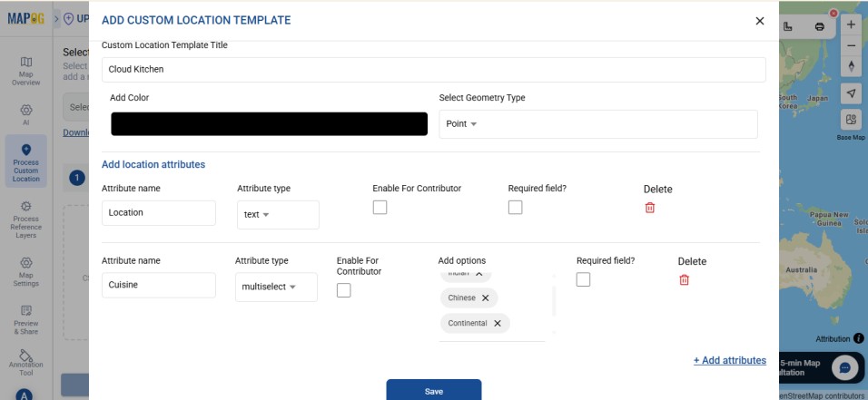Delete the Cuisine attribute row

[x=685, y=280]
